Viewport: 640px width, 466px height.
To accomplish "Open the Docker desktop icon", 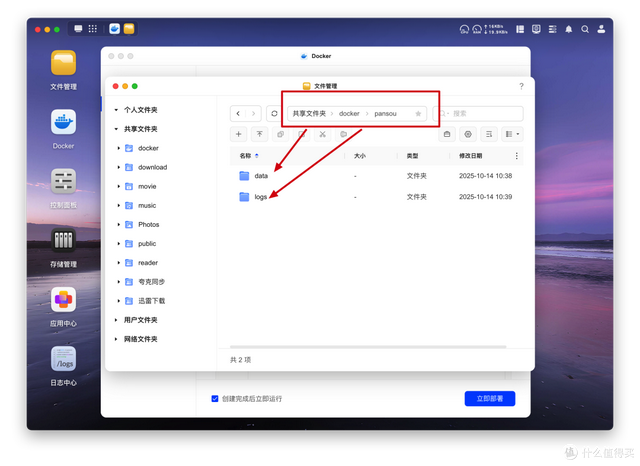I will (63, 122).
